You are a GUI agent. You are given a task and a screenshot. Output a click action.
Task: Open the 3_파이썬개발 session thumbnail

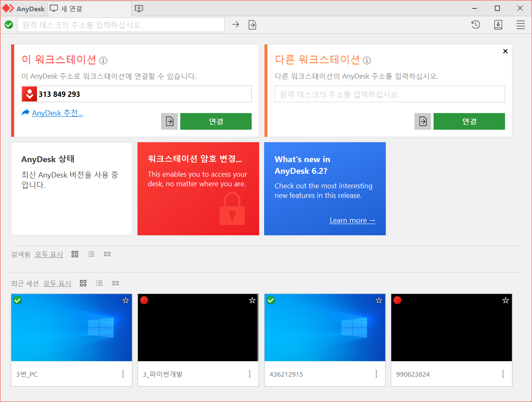(198, 328)
